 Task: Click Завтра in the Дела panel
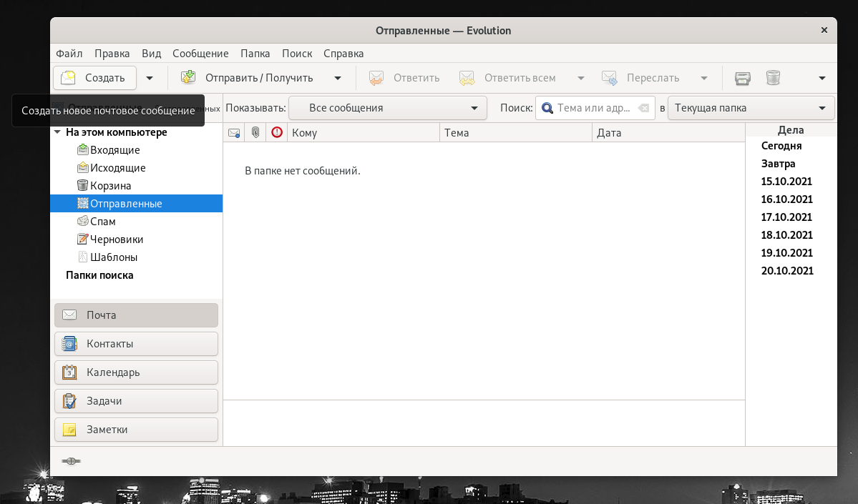[778, 164]
